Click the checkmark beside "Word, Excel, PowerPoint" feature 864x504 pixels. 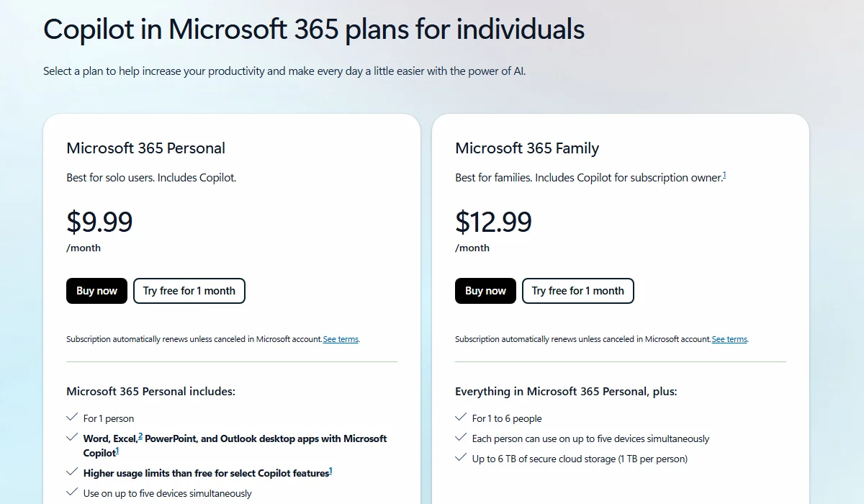[71, 437]
